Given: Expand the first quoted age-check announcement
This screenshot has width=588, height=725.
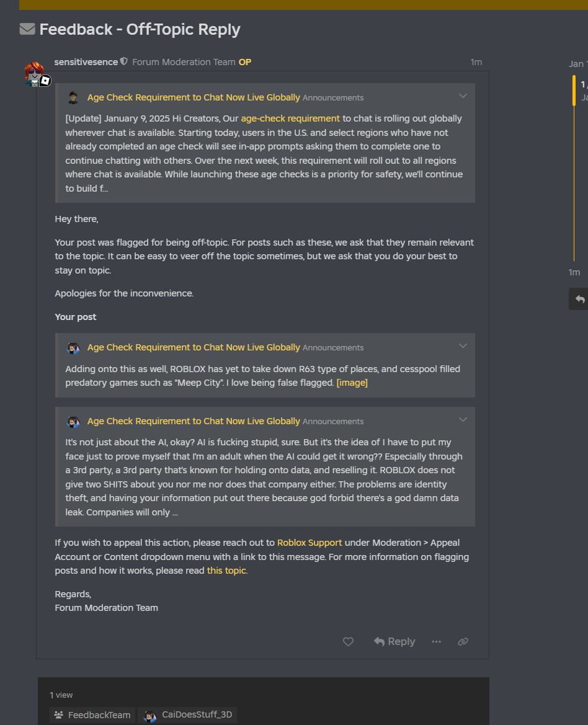Looking at the screenshot, I should (x=463, y=96).
